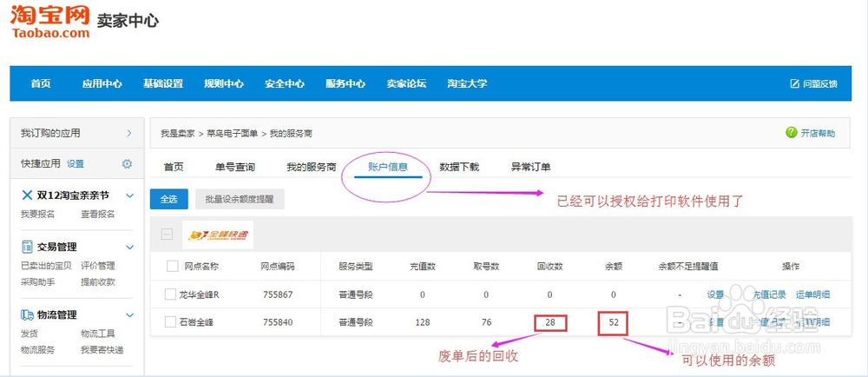Click the blue 全选 button

[x=169, y=199]
